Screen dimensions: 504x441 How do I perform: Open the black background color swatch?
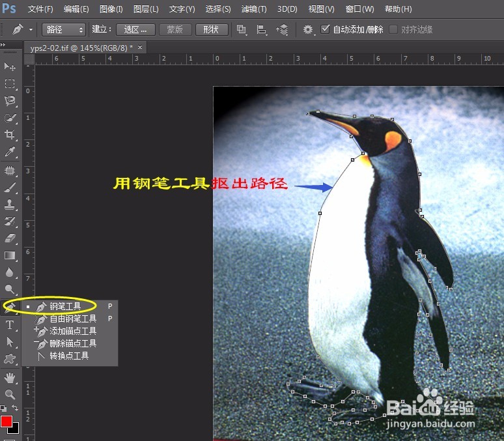(x=15, y=430)
